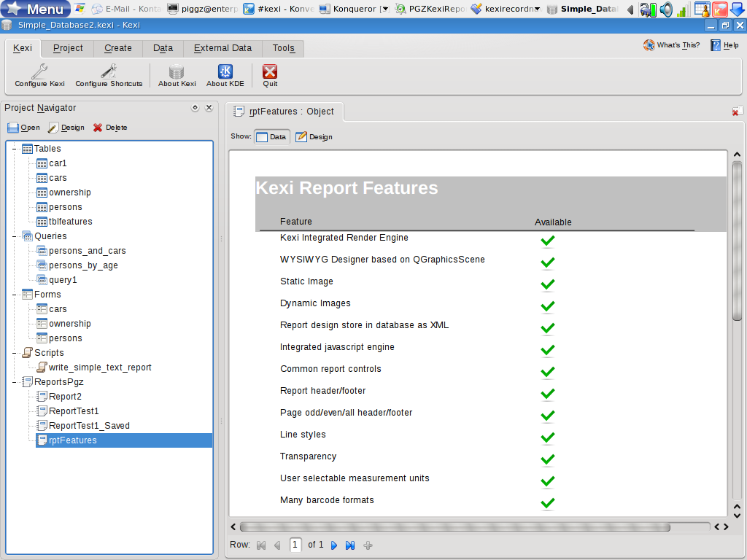The width and height of the screenshot is (747, 560).
Task: Switch to the Create tab
Action: tap(117, 48)
